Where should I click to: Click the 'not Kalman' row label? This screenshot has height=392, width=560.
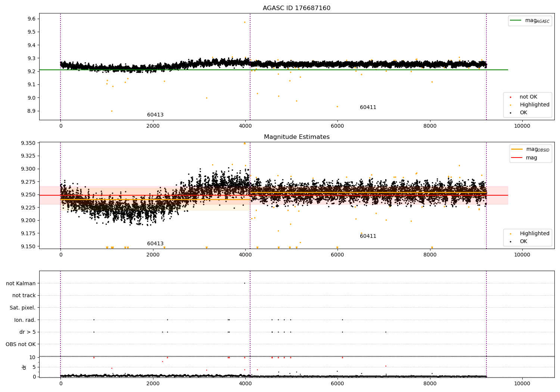[x=21, y=283]
